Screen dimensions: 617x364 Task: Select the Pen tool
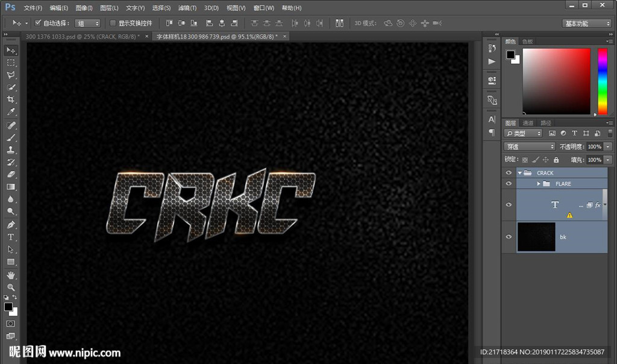point(11,225)
